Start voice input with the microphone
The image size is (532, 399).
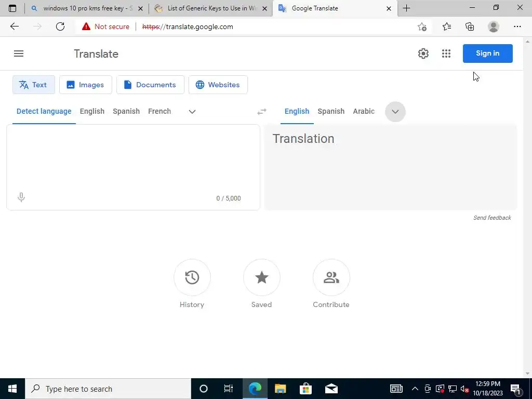[x=21, y=197]
